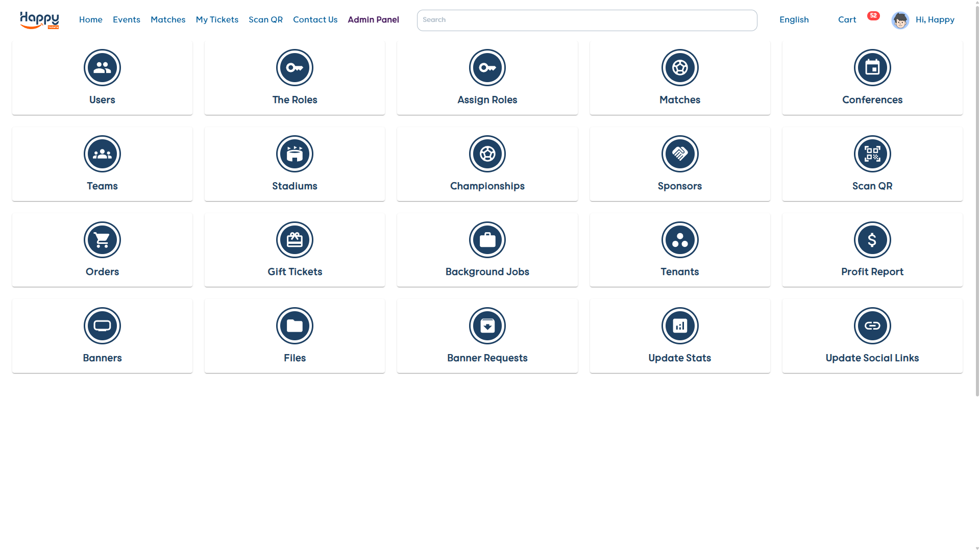The height and width of the screenshot is (551, 980).
Task: Open the Update Stats chart icon
Action: coord(679,325)
